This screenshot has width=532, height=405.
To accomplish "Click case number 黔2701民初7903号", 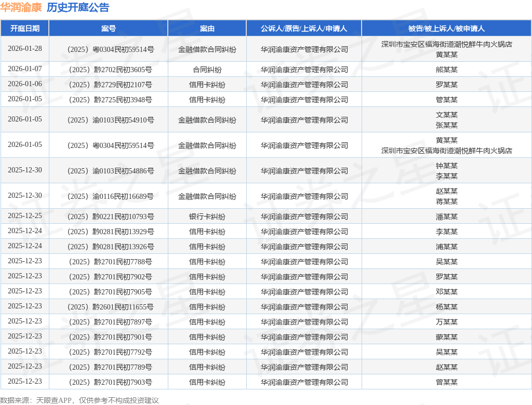I will point(111,382).
